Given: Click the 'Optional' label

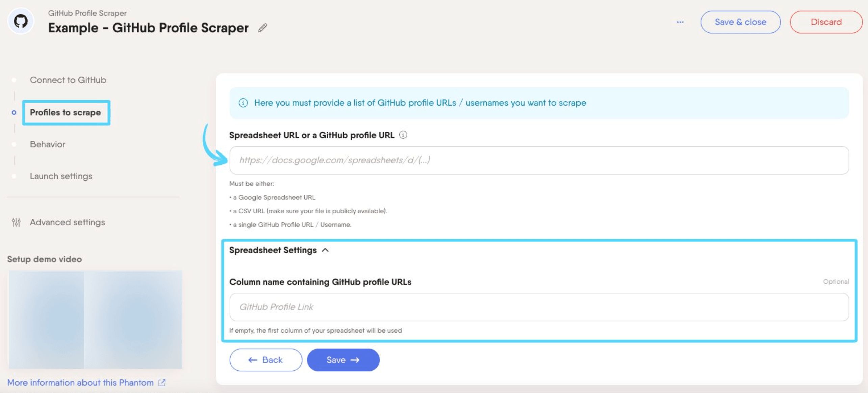Looking at the screenshot, I should click(x=836, y=282).
